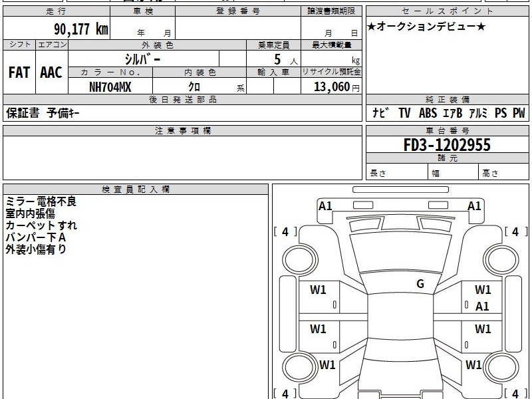Click the 譲渡書類期限 header

[x=331, y=11]
